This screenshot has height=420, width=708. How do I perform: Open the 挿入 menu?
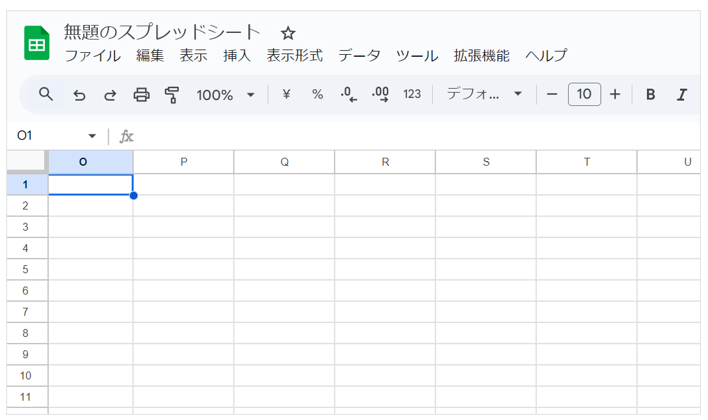(237, 56)
